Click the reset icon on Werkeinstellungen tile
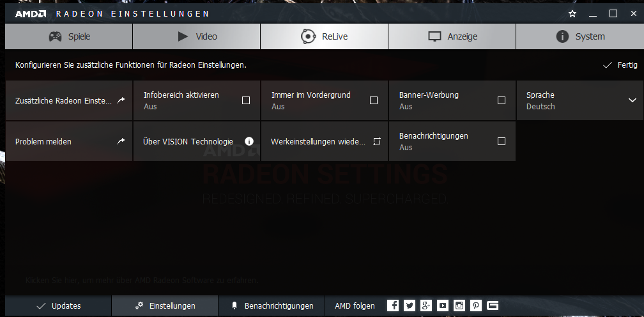The image size is (644, 317). pyautogui.click(x=377, y=141)
